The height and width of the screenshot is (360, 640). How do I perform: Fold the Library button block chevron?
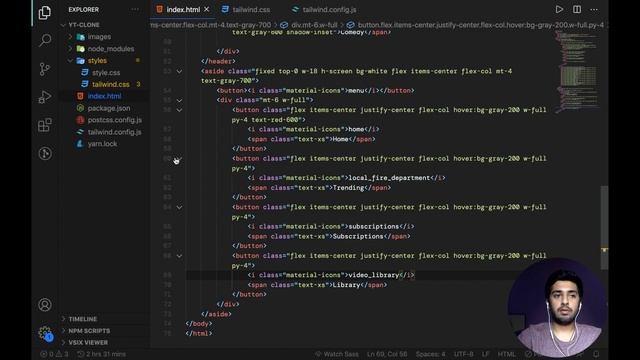pos(179,256)
